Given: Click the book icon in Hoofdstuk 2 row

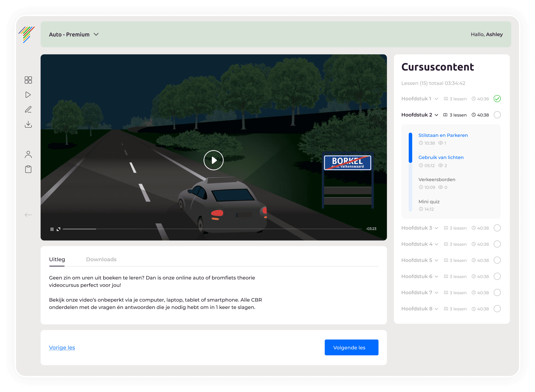Looking at the screenshot, I should coord(446,115).
